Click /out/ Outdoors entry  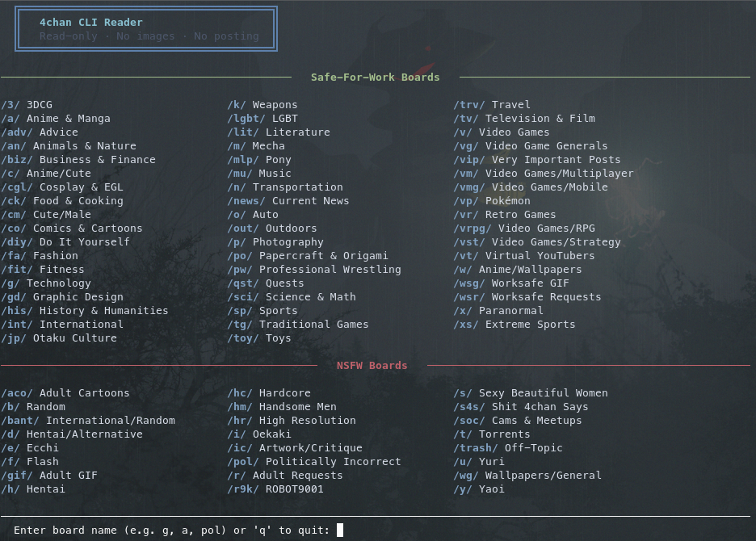pyautogui.click(x=272, y=228)
